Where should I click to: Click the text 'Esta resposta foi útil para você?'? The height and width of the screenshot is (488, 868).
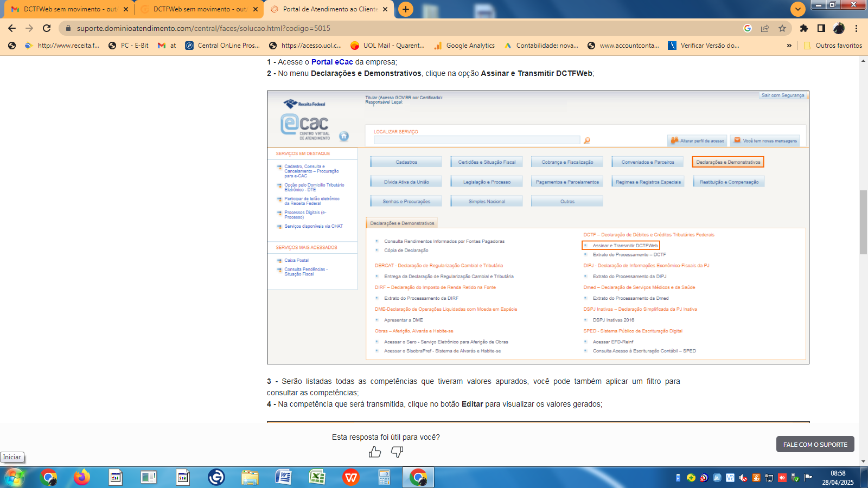pyautogui.click(x=386, y=437)
